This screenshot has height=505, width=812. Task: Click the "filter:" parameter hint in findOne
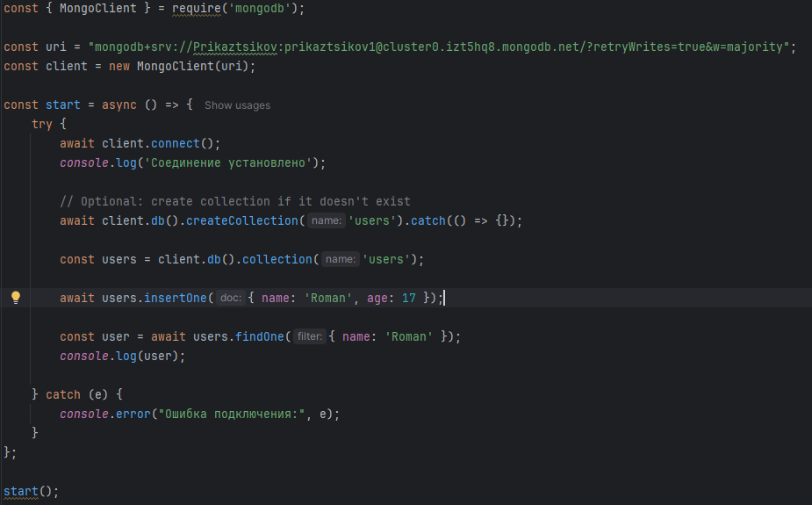310,337
